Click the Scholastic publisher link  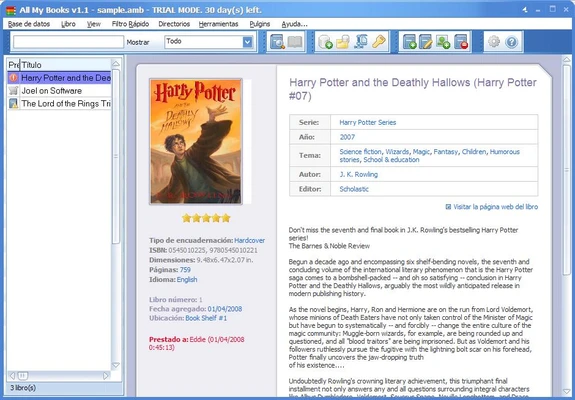point(354,189)
